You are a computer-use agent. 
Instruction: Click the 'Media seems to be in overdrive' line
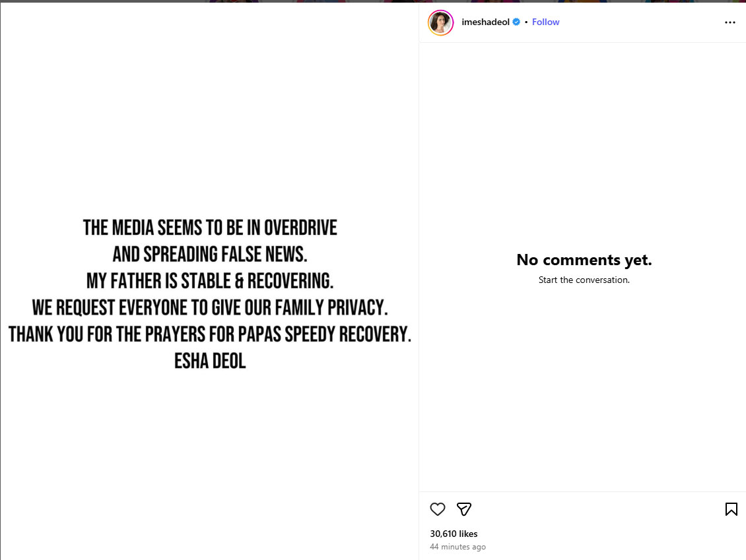click(210, 228)
